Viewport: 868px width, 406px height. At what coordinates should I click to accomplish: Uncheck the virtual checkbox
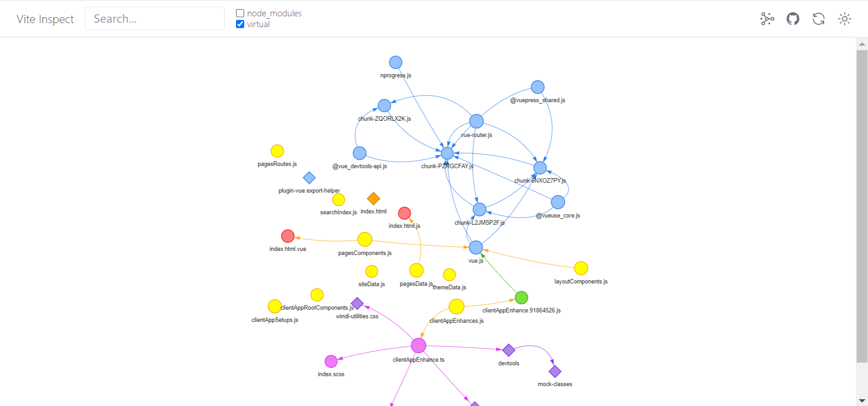pos(240,24)
